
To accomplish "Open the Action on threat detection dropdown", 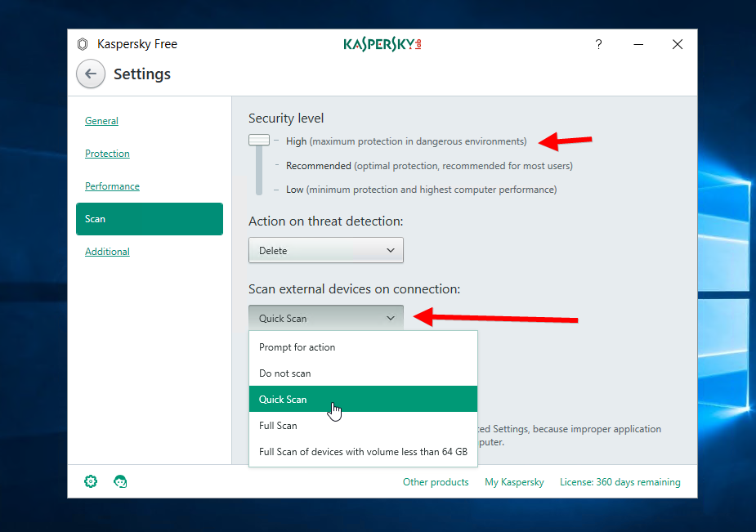I will (326, 250).
